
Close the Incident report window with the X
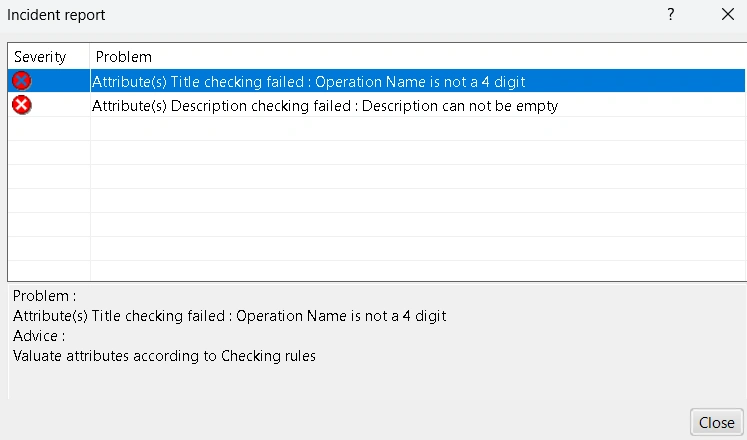(x=727, y=15)
